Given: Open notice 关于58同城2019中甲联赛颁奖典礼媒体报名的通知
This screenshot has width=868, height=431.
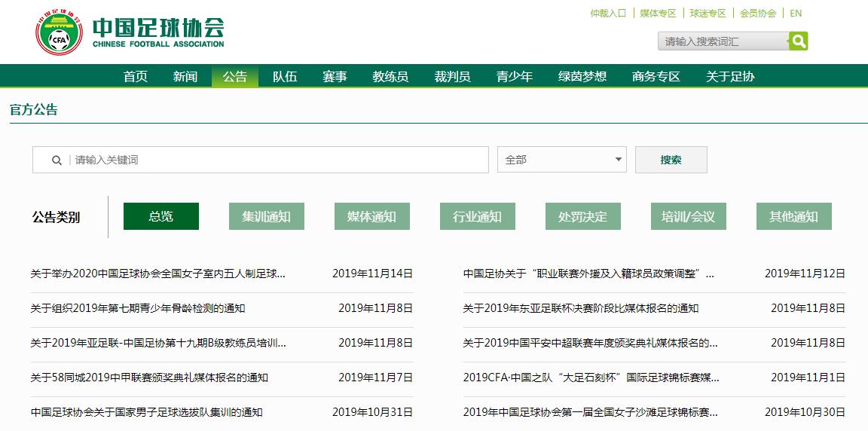Looking at the screenshot, I should point(149,378).
